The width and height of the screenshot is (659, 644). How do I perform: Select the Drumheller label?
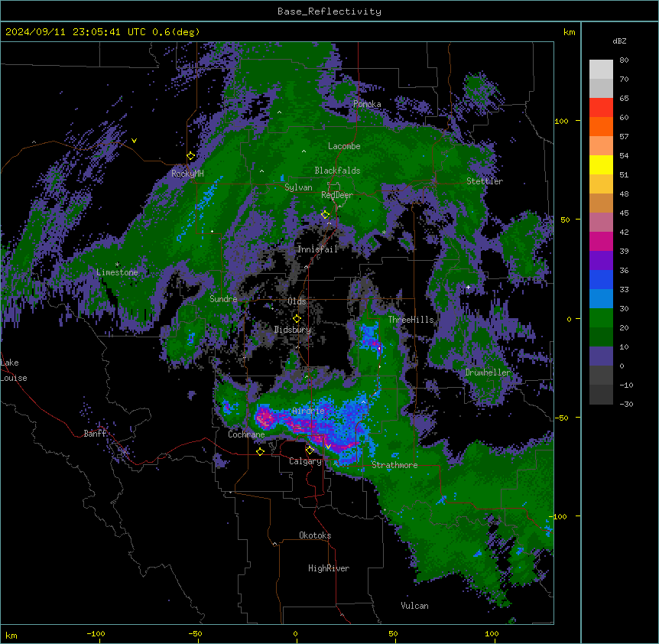pyautogui.click(x=488, y=372)
